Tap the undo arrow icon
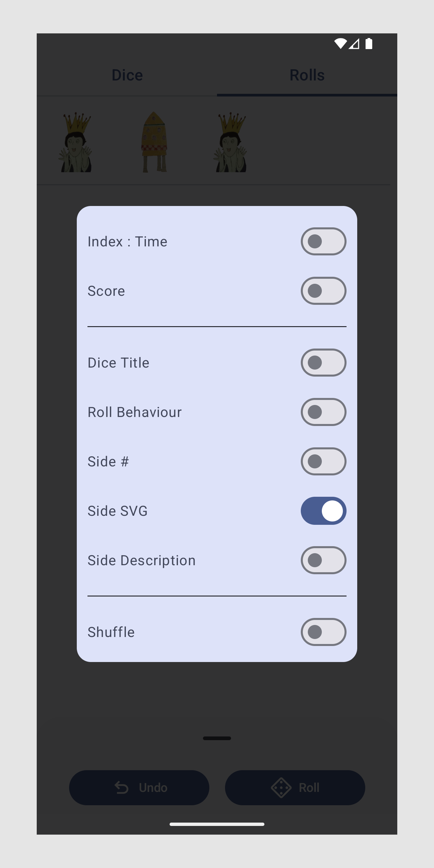The height and width of the screenshot is (868, 434). 121,788
